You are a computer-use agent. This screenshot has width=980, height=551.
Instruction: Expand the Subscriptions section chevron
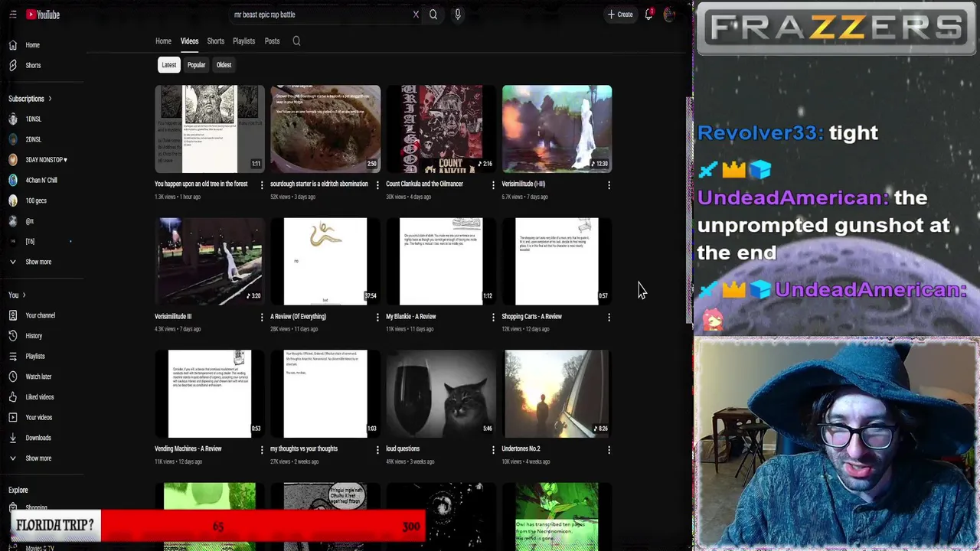(x=50, y=99)
